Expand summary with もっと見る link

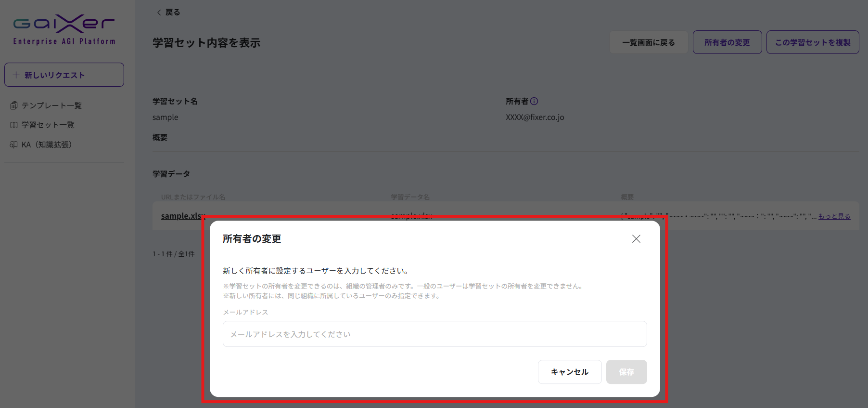click(x=834, y=216)
